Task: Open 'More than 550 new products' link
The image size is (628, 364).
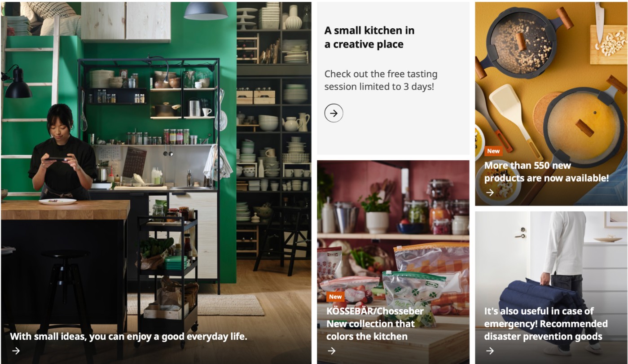Action: (x=546, y=172)
